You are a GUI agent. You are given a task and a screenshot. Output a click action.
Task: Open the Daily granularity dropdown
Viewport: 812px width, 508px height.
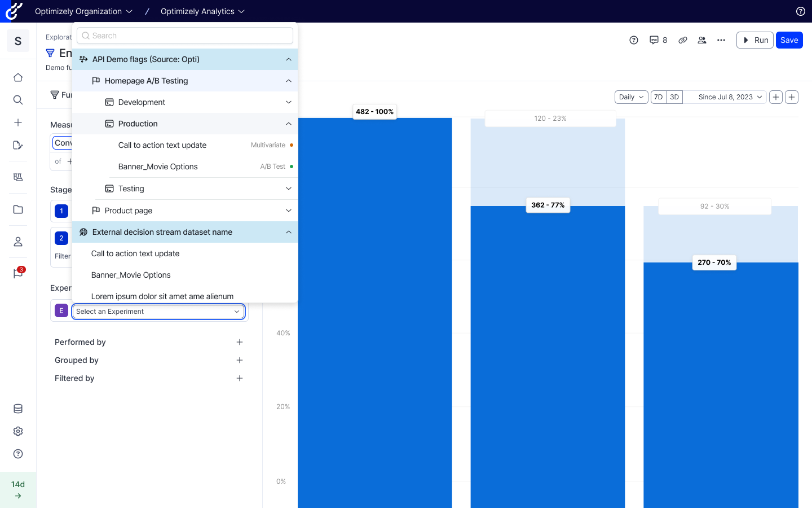coord(630,97)
